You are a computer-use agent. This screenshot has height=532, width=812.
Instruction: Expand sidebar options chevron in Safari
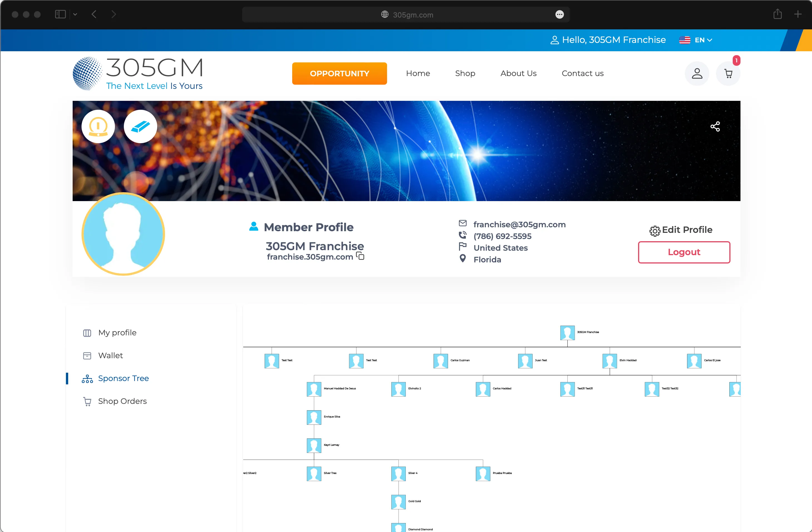pos(75,14)
